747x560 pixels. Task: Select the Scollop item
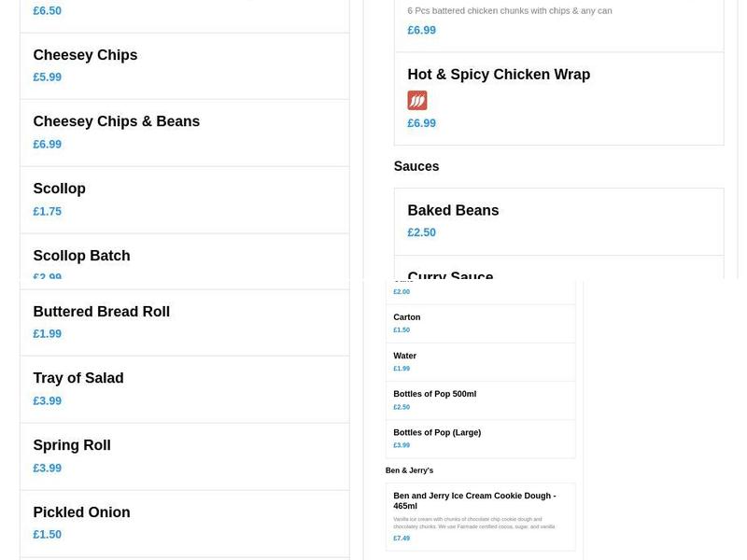(x=59, y=189)
